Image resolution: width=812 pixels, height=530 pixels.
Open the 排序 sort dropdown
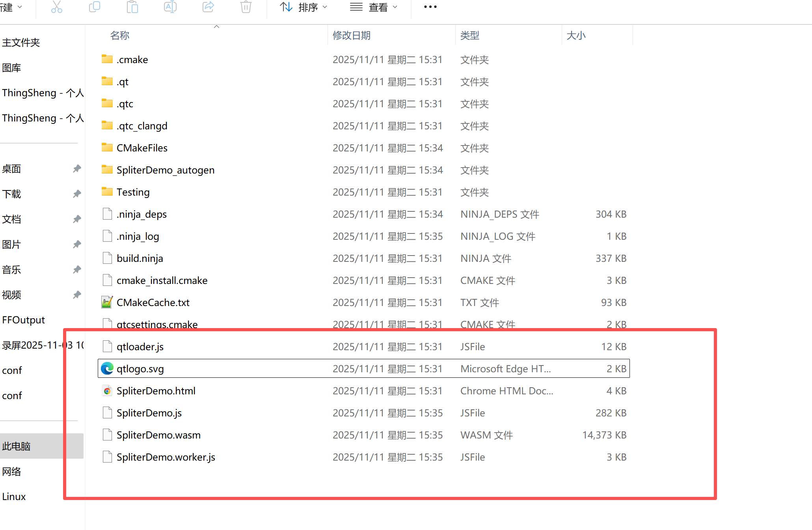point(304,7)
